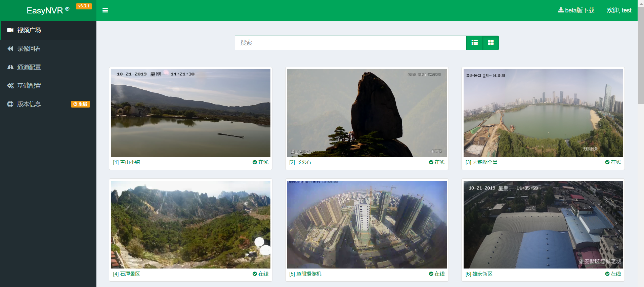Click 在线 status text for 天鹅湖全景
644x287 pixels.
point(616,162)
